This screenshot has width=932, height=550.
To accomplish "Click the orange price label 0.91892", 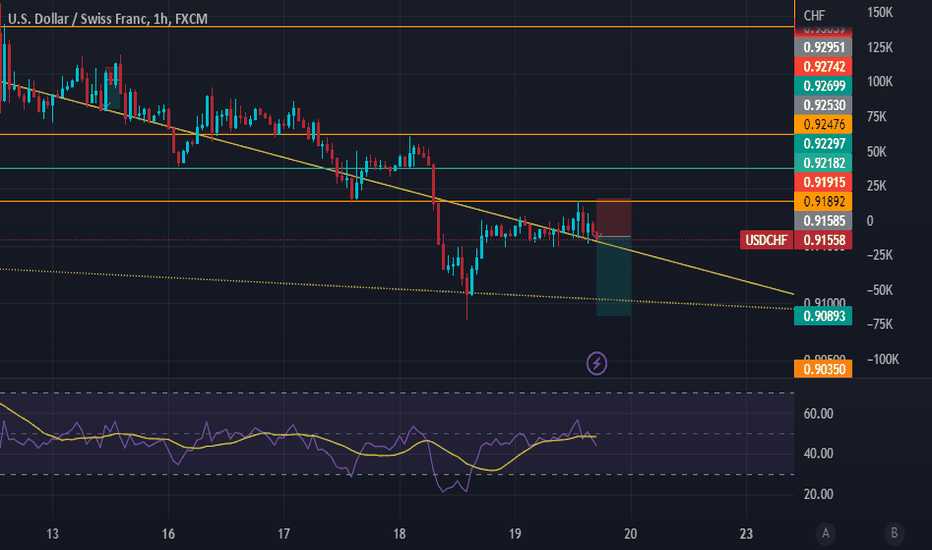I will pos(823,202).
